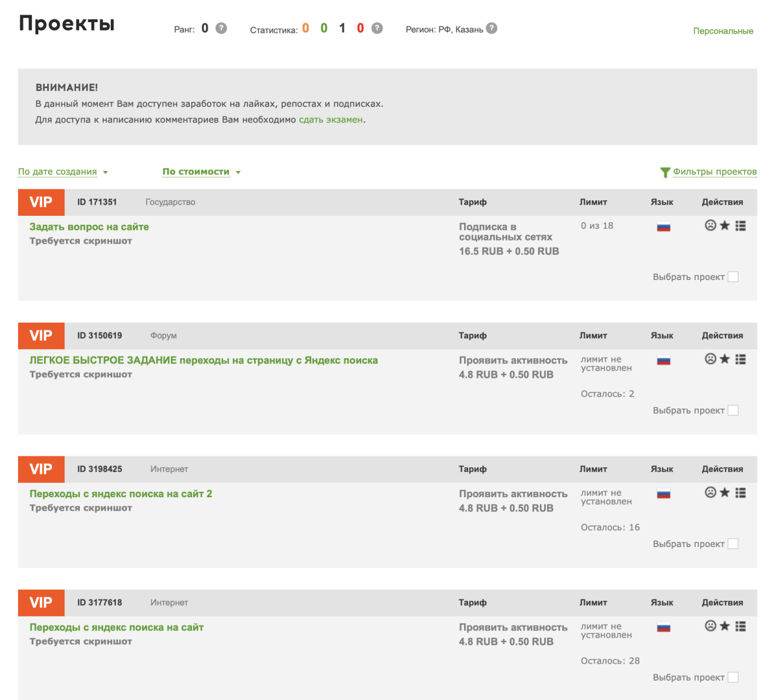776x700 pixels.
Task: Click sad face icon for project ID 3177618
Action: click(x=711, y=626)
